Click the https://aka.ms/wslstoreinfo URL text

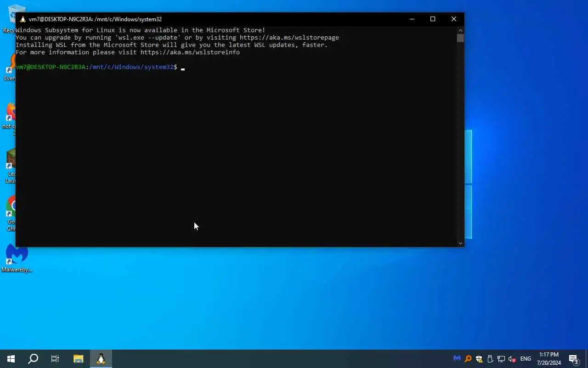[190, 52]
